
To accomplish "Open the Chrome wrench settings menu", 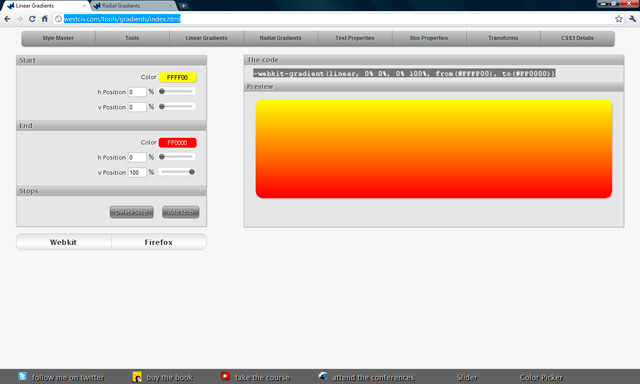I will pos(632,19).
